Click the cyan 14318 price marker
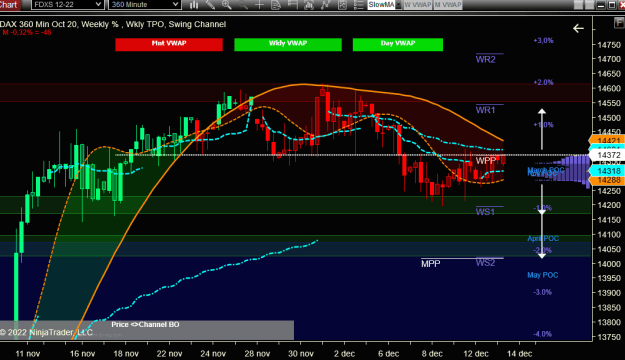The width and height of the screenshot is (625, 360). tap(607, 171)
